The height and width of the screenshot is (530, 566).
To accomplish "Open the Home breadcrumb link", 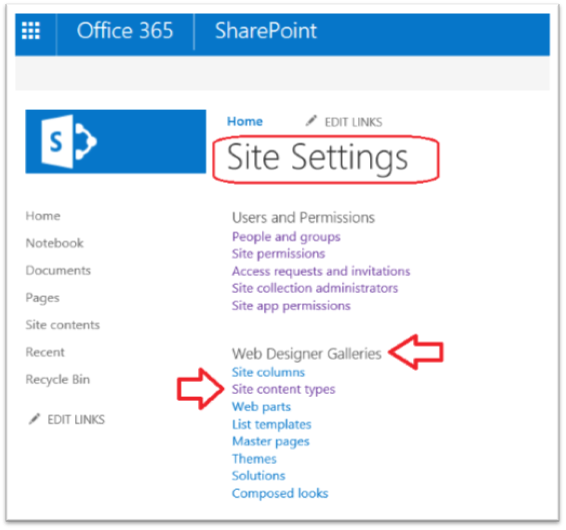I will point(245,121).
